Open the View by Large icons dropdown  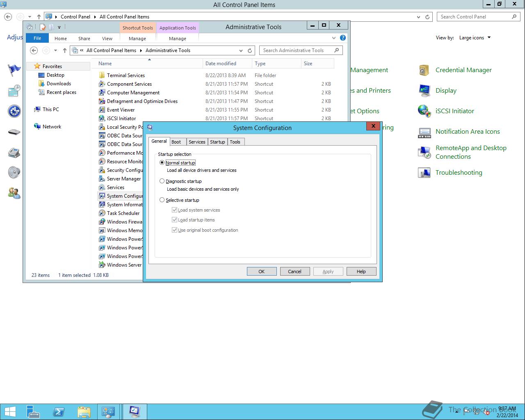click(475, 38)
